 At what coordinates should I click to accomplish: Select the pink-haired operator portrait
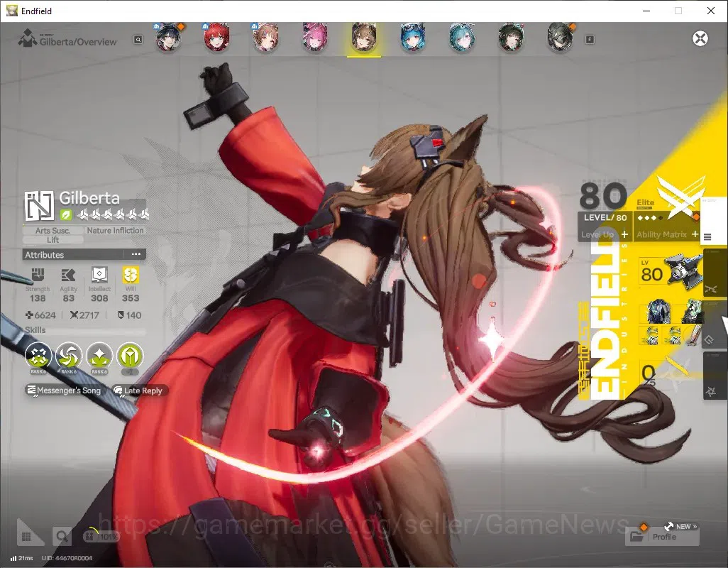pos(315,38)
